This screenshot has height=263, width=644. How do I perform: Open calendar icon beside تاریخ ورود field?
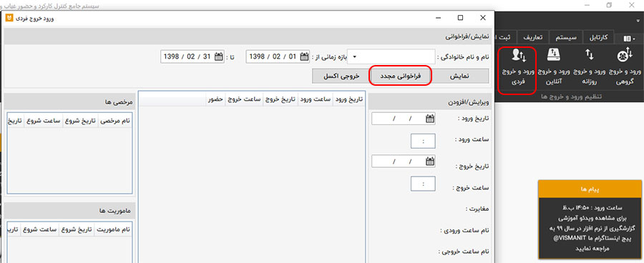pos(430,119)
